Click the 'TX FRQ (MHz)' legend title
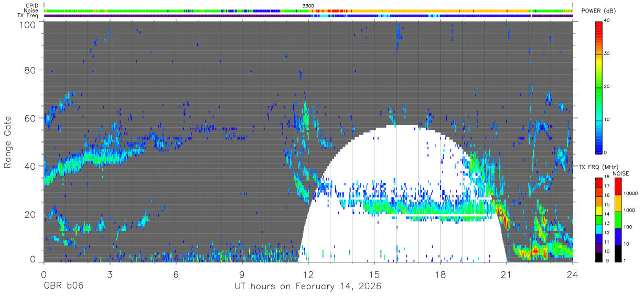 click(x=597, y=167)
